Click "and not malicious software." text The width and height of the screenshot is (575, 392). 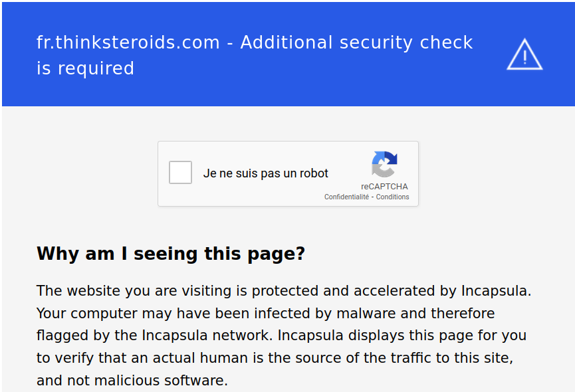(x=132, y=381)
